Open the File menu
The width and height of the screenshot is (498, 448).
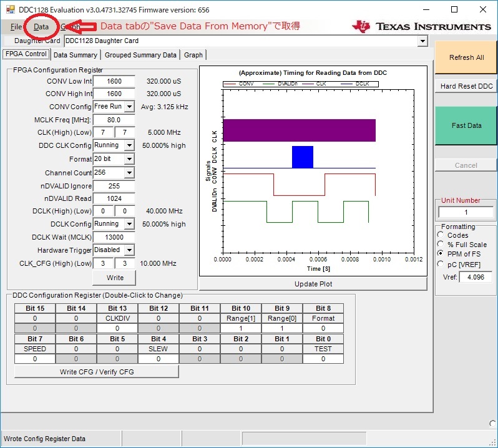point(16,27)
